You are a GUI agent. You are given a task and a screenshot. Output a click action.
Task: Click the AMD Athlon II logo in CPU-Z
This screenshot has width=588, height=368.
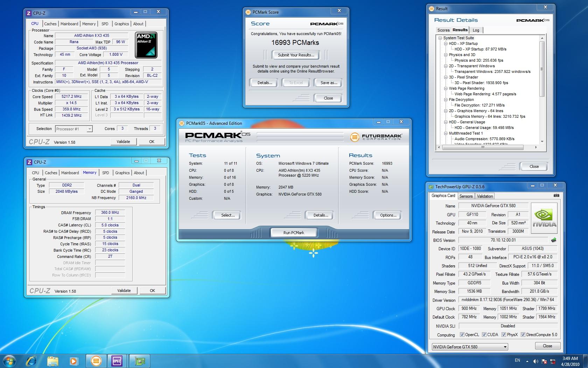(146, 45)
